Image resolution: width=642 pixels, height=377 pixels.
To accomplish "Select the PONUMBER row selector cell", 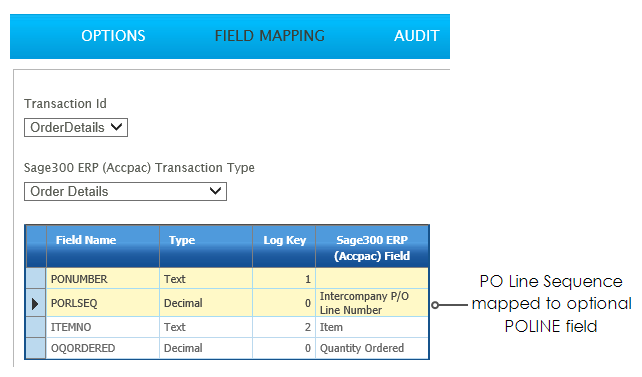I will (x=36, y=279).
